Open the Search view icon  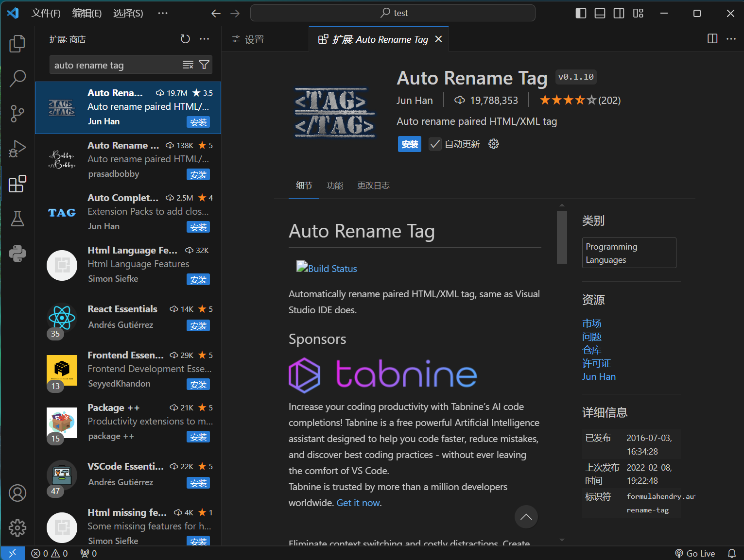click(x=17, y=78)
